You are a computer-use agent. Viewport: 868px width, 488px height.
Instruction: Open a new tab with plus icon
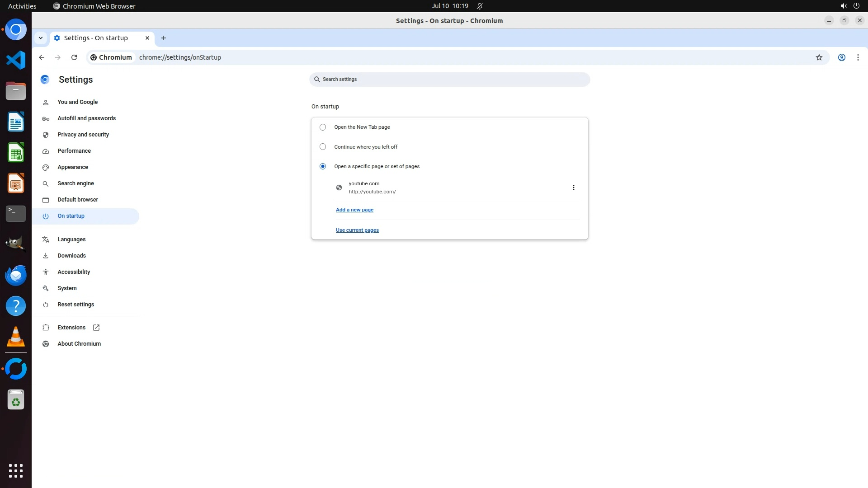pos(164,38)
